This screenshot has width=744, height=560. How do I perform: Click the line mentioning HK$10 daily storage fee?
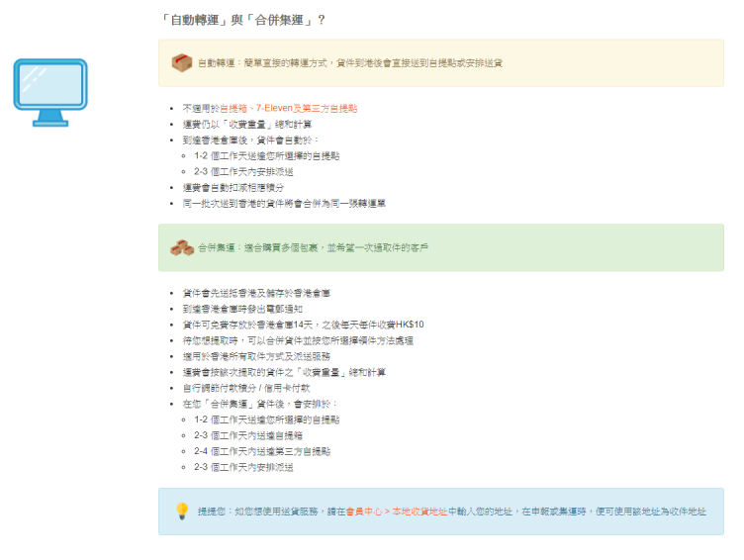click(x=303, y=325)
